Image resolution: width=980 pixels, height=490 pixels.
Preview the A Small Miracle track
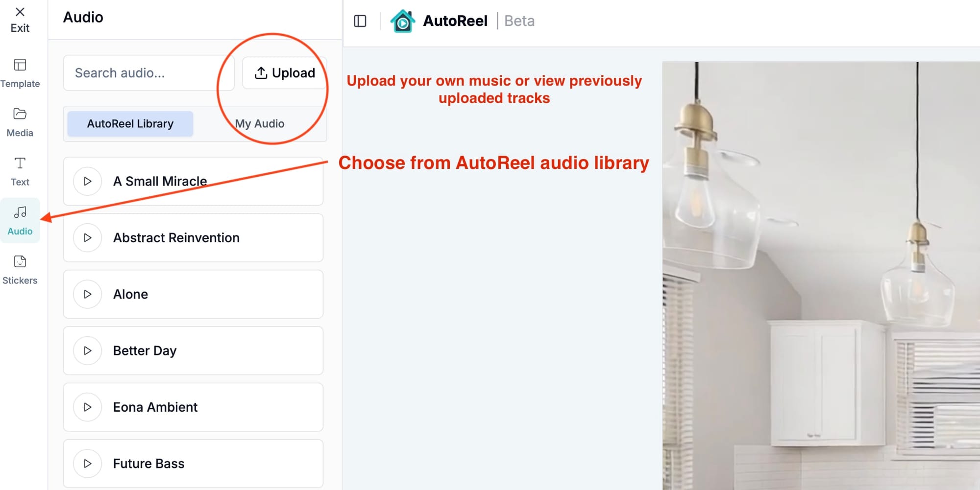[x=88, y=182]
